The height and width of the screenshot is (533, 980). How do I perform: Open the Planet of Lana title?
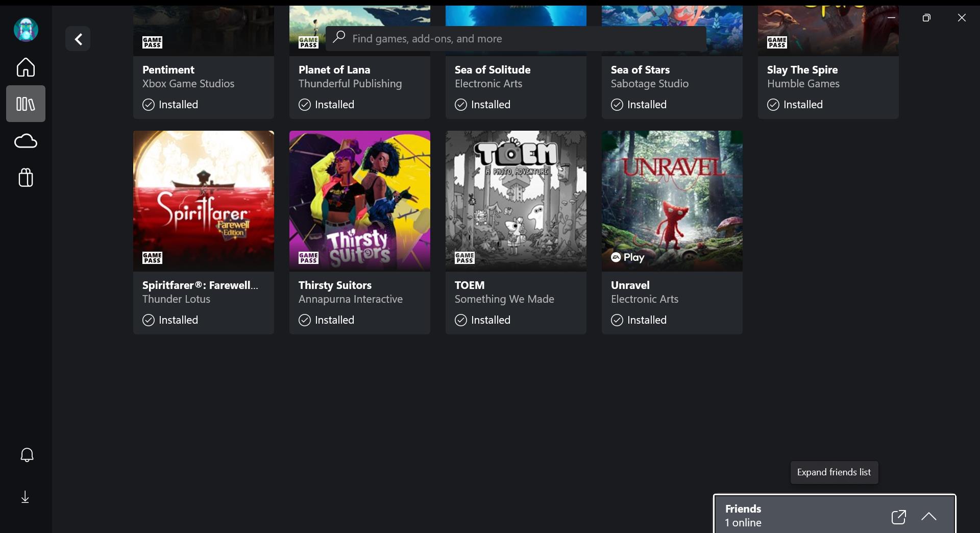(334, 70)
